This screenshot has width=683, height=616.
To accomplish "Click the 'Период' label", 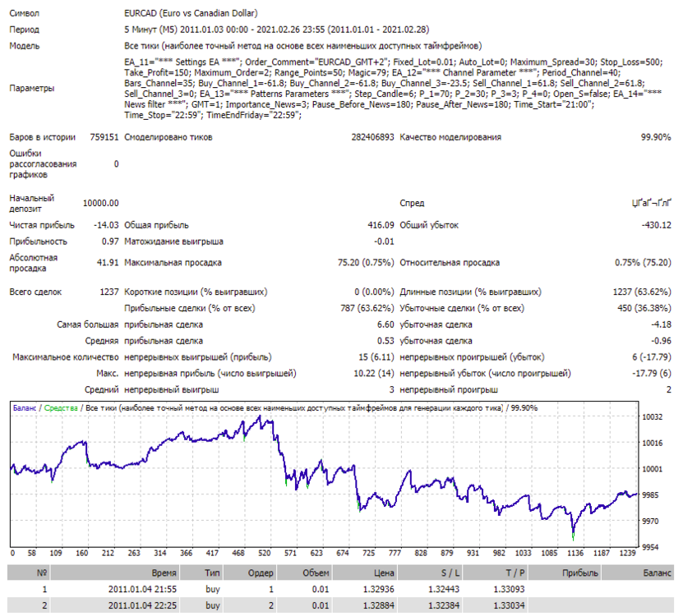I will pyautogui.click(x=25, y=30).
